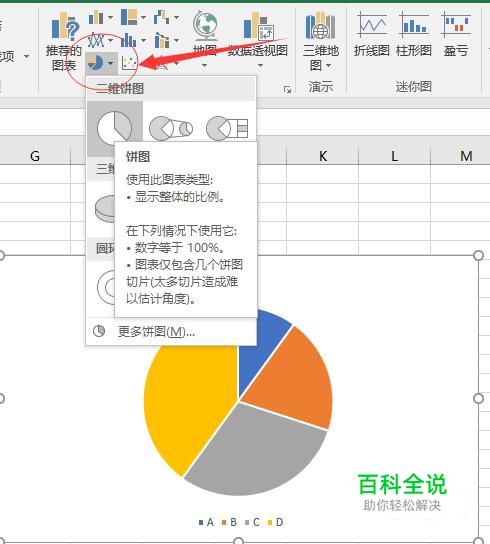Click the clock icon beside 更多饼图
This screenshot has height=544, width=490.
(99, 331)
